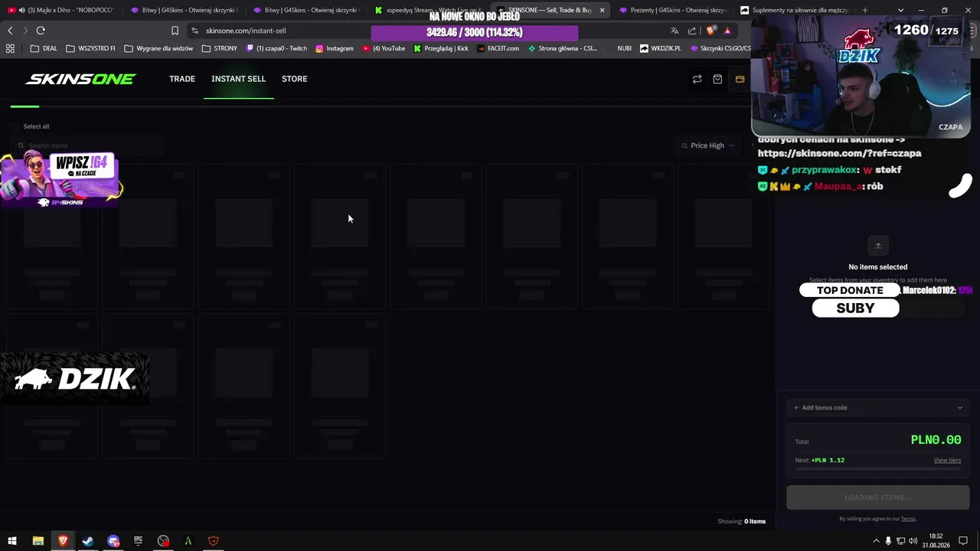The height and width of the screenshot is (551, 980).
Task: Open the Terms link
Action: pos(908,519)
